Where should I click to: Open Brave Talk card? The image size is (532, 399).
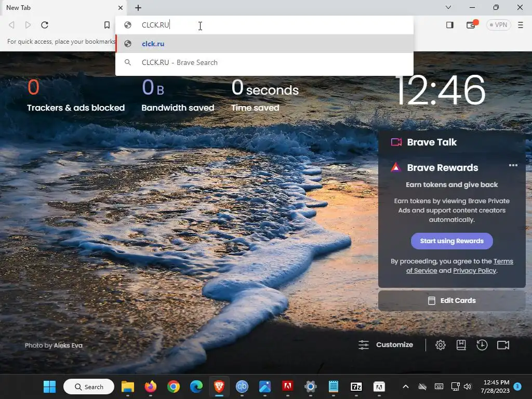click(x=432, y=142)
